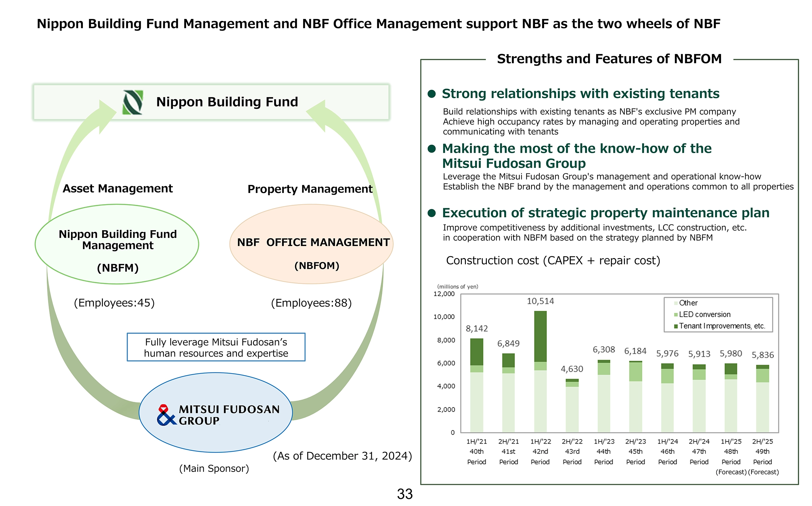This screenshot has width=812, height=506.
Task: Click the 'Nippon Building Fund' header text
Action: pos(227,102)
